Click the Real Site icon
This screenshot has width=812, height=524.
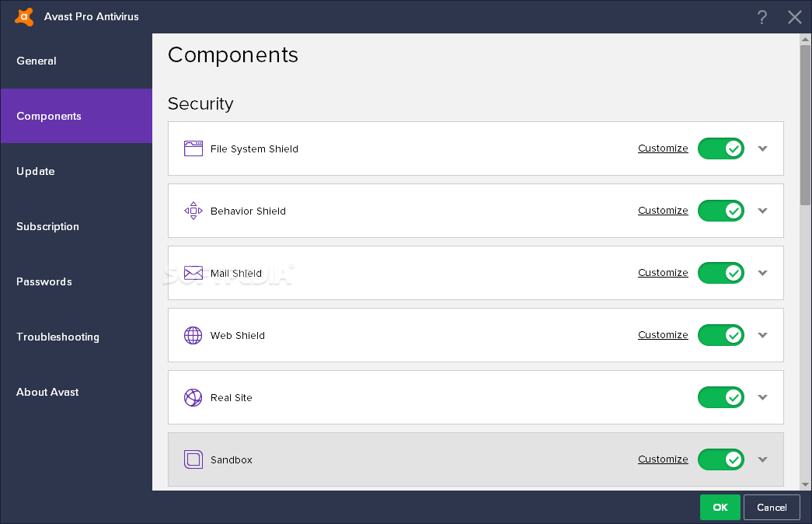click(193, 397)
